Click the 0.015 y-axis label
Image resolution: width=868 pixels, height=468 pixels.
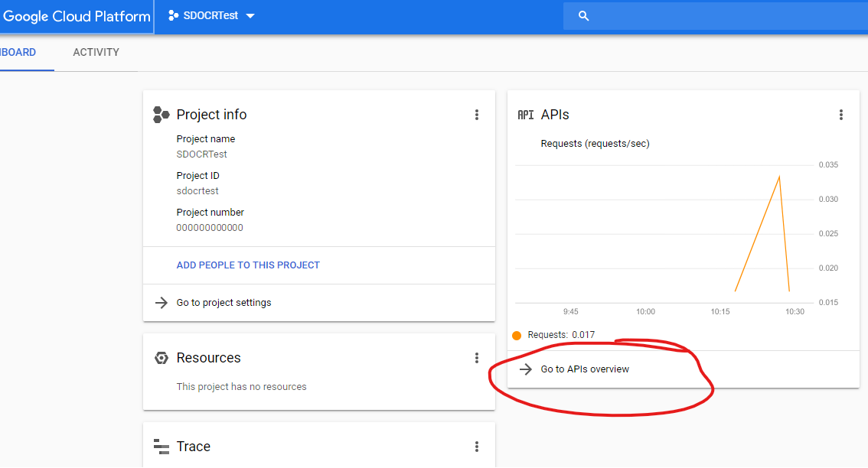(x=828, y=302)
